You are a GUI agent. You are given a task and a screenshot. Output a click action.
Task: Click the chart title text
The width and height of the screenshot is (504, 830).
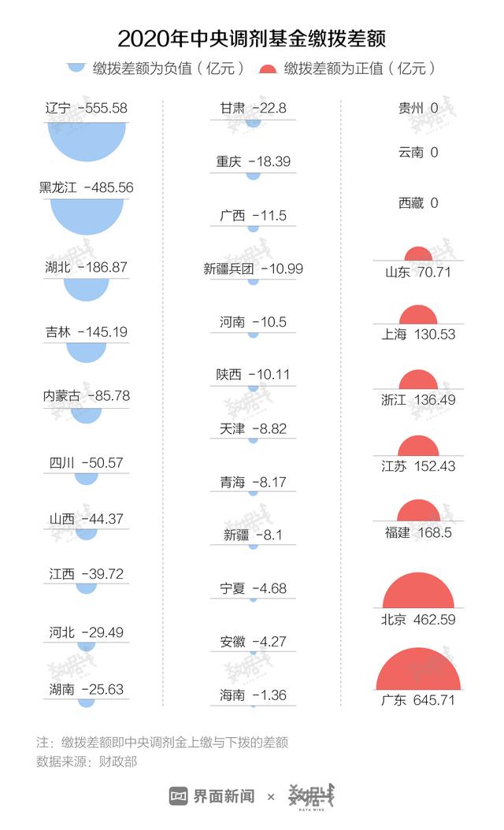(x=251, y=38)
